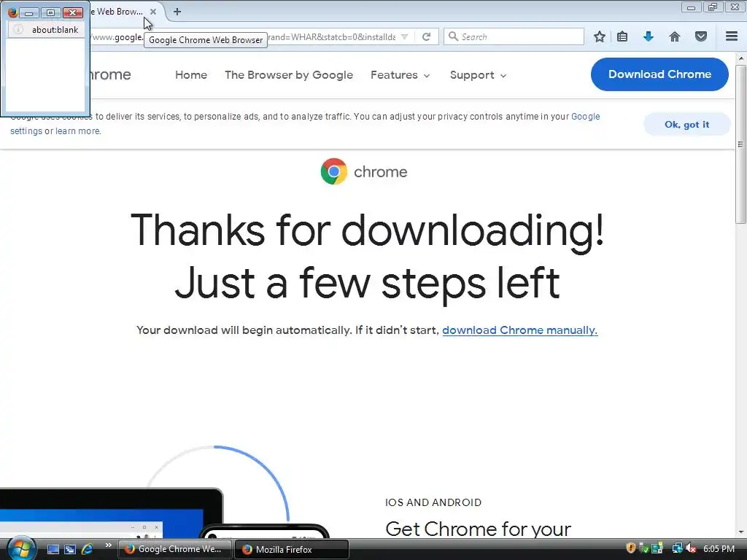Click the scrollbar up arrow
The width and height of the screenshot is (747, 560).
coord(740,58)
